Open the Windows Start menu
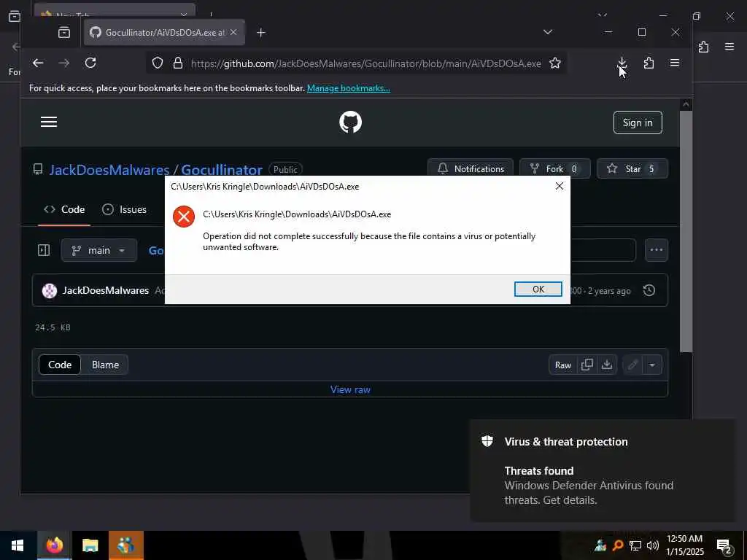The image size is (747, 560). pyautogui.click(x=18, y=545)
